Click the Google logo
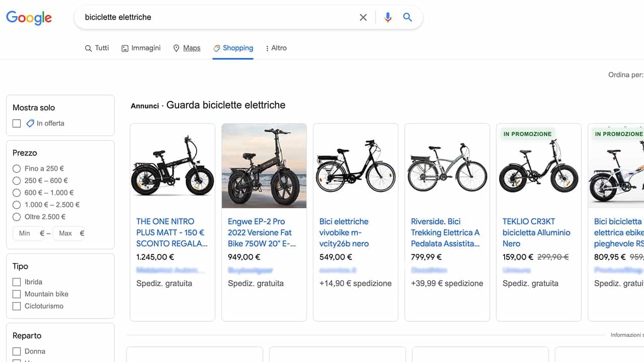Screen dimensions: 644x362 (x=29, y=18)
